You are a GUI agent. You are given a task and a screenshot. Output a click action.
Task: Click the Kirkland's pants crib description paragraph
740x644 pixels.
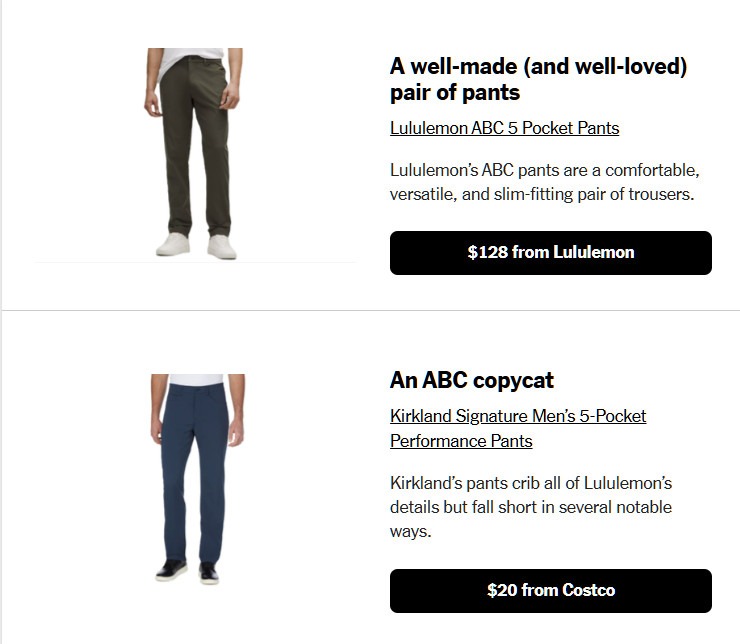[x=531, y=507]
